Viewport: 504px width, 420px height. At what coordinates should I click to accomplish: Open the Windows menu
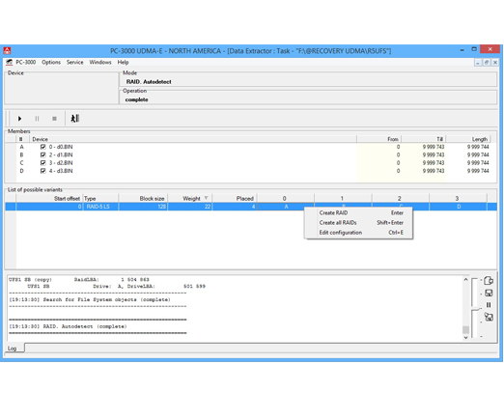pos(100,62)
